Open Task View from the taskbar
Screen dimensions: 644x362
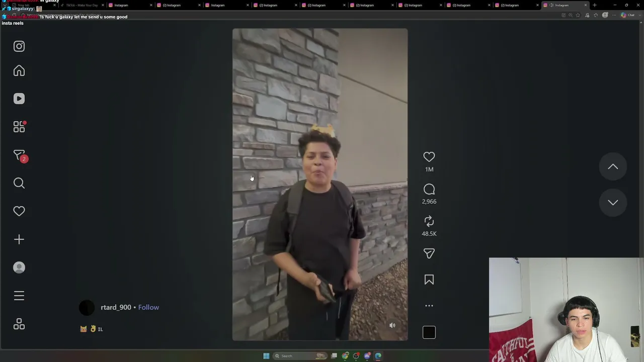[334, 356]
